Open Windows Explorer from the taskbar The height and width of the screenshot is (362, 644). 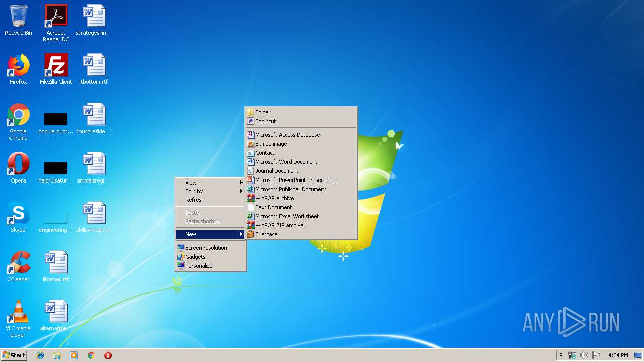click(x=57, y=355)
